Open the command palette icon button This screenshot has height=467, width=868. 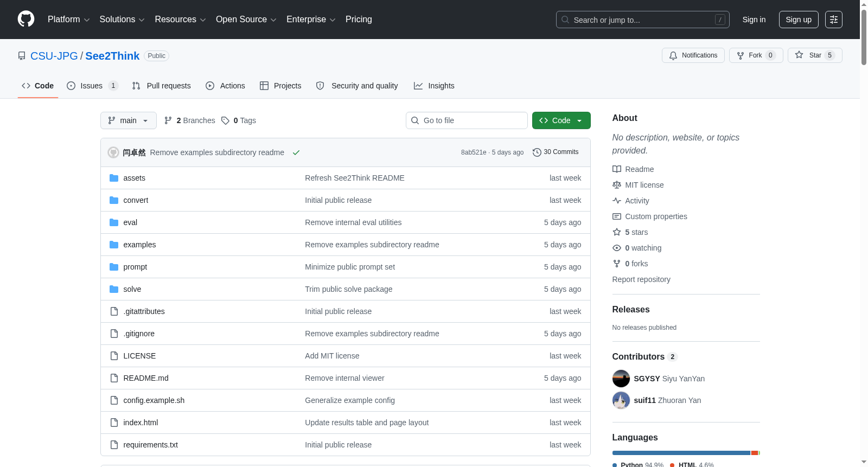click(x=834, y=20)
